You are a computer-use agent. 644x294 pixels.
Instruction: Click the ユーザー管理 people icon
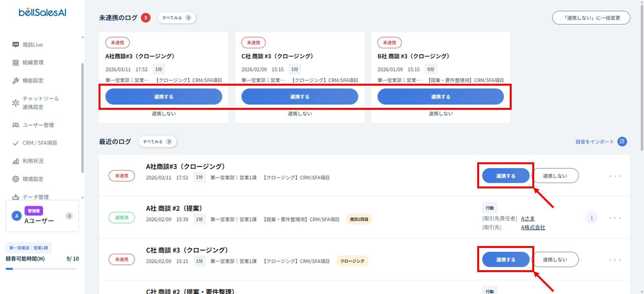(x=15, y=125)
